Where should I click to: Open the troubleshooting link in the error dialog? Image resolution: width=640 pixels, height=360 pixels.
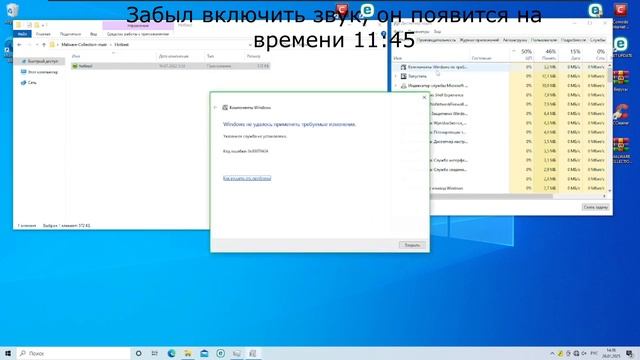(x=247, y=178)
